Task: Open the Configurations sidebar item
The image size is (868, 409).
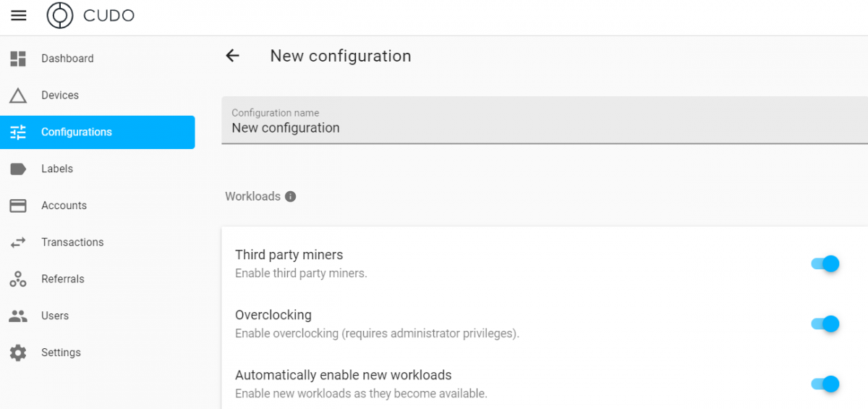Action: pyautogui.click(x=77, y=132)
